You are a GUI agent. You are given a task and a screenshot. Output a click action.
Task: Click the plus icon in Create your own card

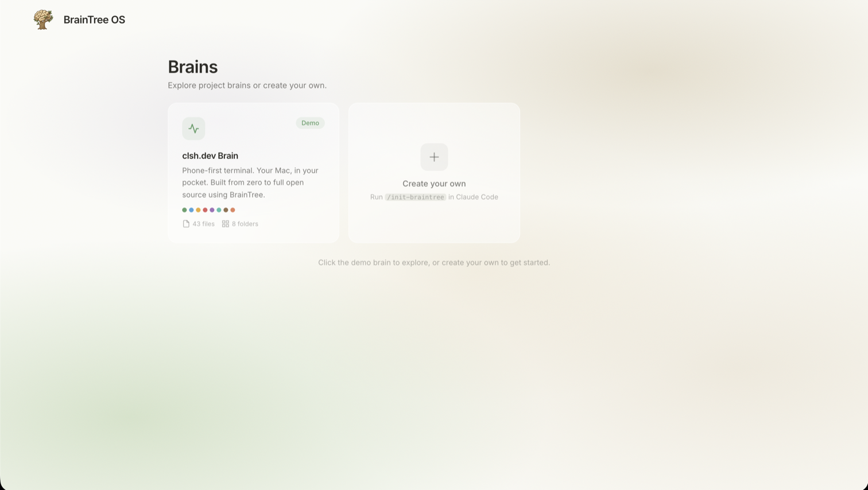point(434,157)
